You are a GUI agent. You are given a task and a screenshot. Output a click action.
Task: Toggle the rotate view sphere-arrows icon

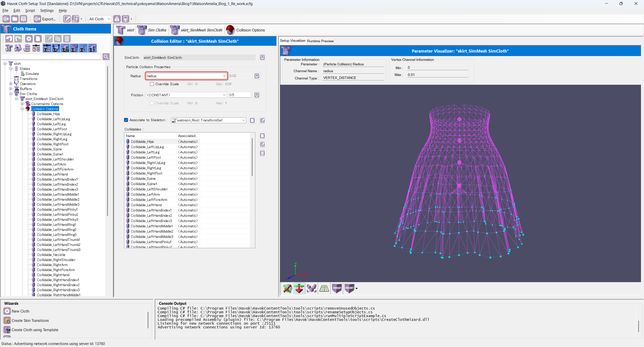point(287,288)
